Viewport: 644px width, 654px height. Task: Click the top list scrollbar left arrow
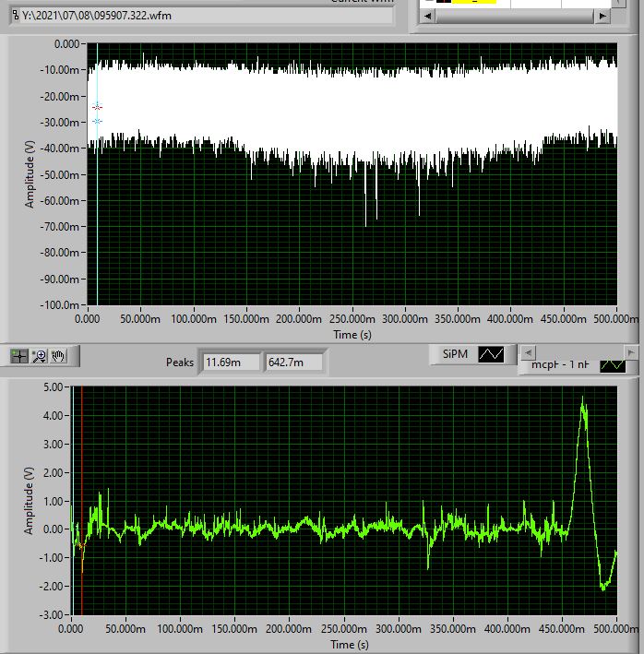[x=427, y=16]
